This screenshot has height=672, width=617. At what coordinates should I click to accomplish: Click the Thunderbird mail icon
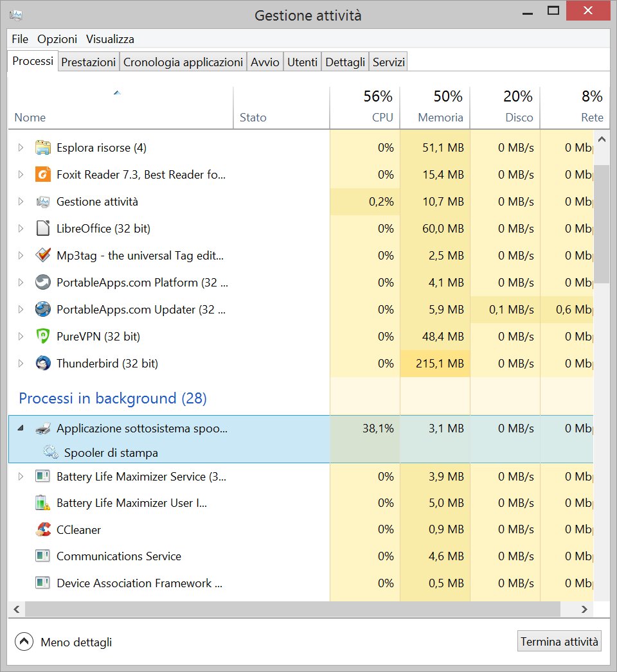(43, 363)
